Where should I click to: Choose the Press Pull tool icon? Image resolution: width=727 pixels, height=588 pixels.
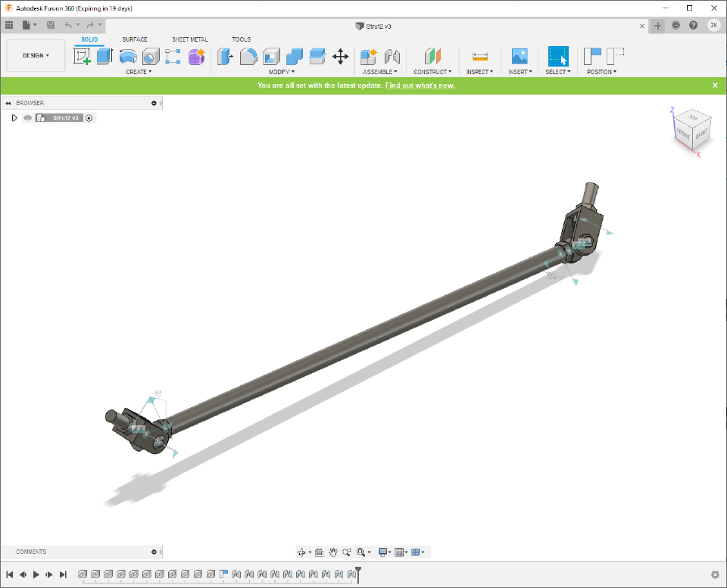point(226,56)
